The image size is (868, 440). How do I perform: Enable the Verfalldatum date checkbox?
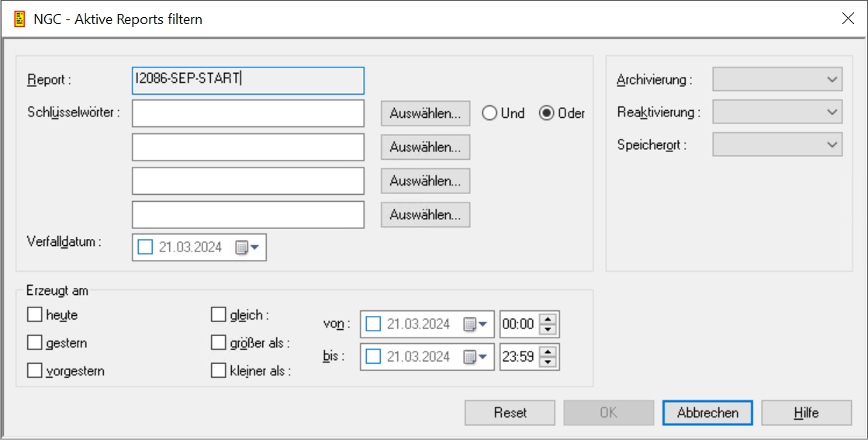(145, 248)
